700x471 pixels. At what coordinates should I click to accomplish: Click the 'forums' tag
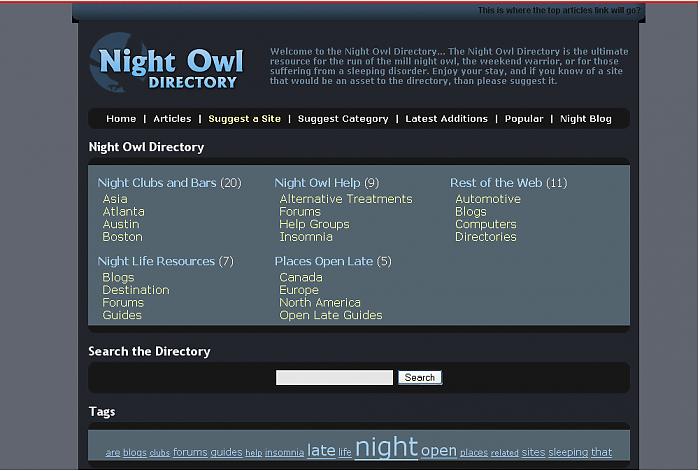pos(190,453)
